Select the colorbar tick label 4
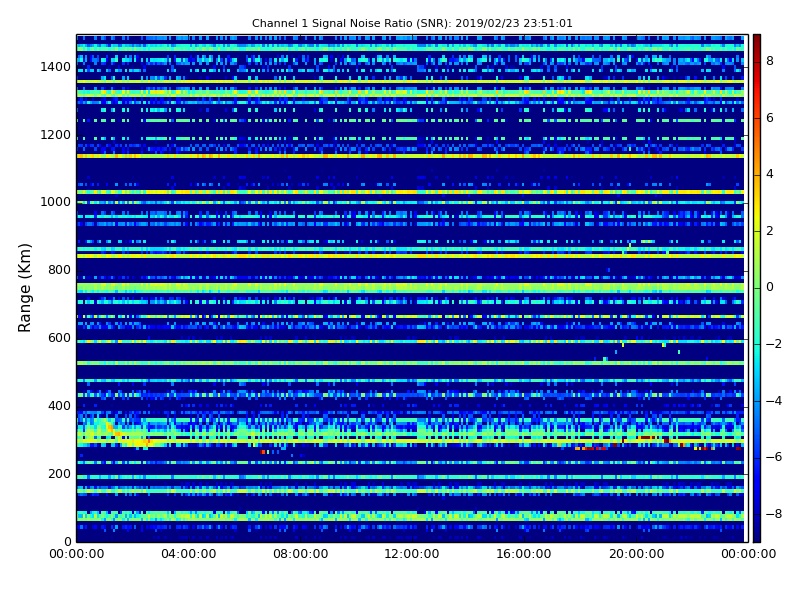 769,174
